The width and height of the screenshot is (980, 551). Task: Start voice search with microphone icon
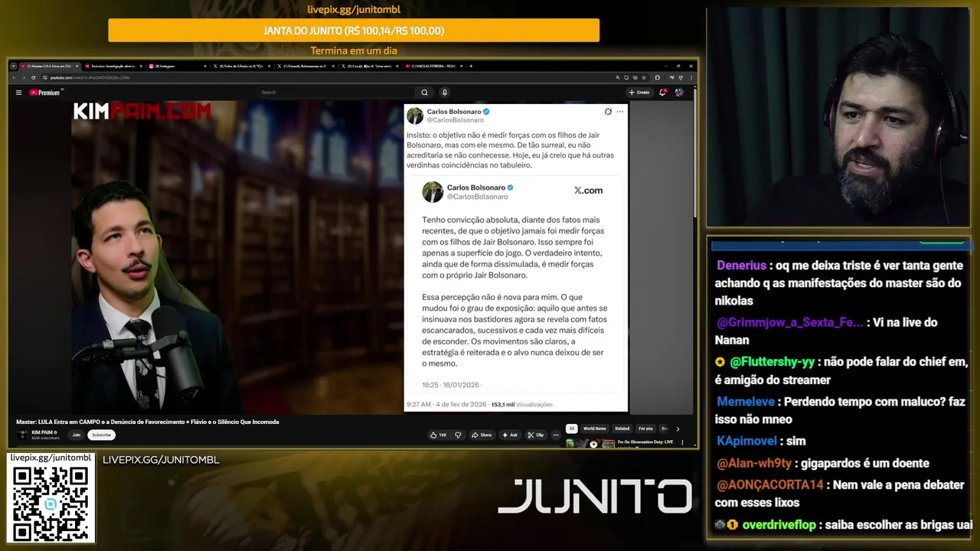tap(444, 93)
